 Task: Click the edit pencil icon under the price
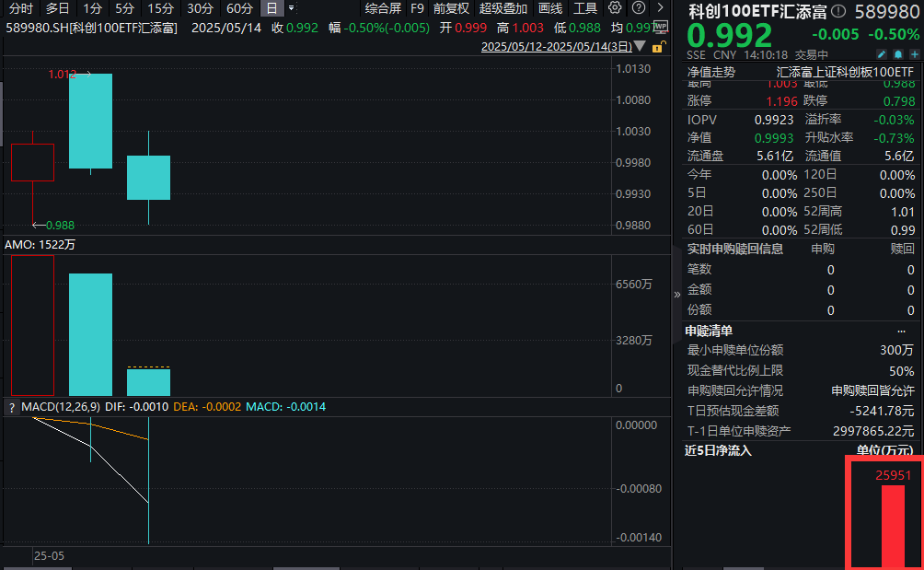(882, 55)
